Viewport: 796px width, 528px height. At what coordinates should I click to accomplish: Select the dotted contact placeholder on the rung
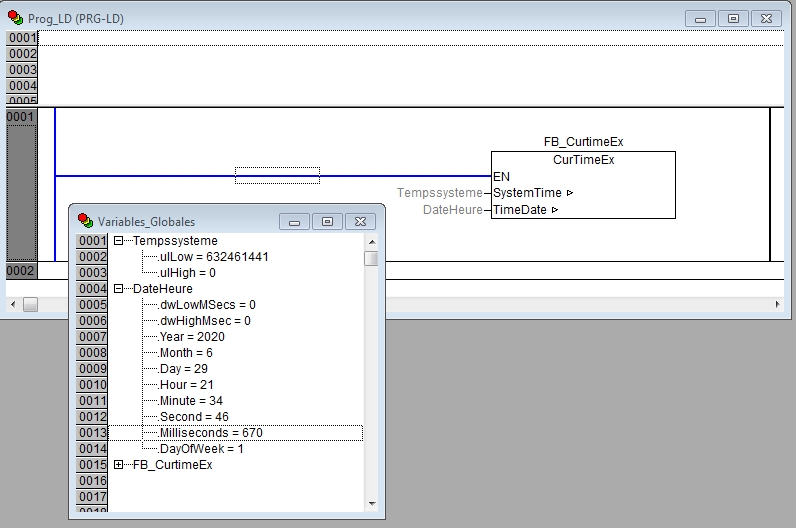point(277,176)
